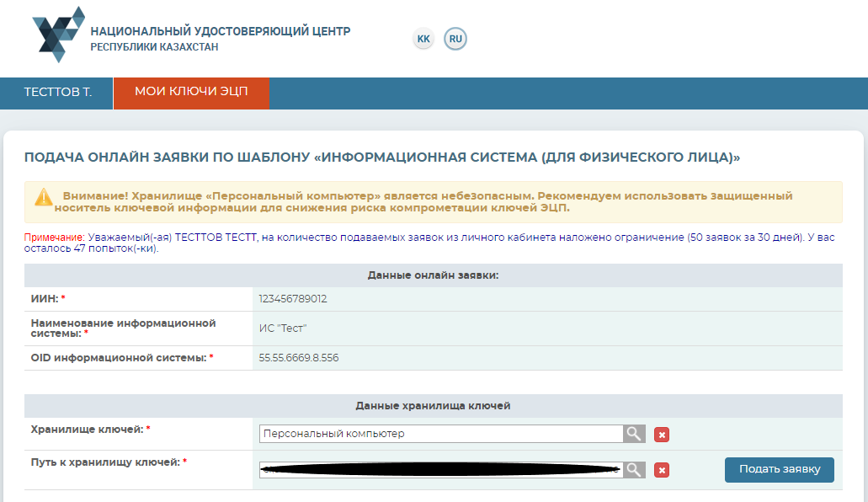The image size is (868, 502).
Task: Clear storage path with red X icon
Action: 662,470
